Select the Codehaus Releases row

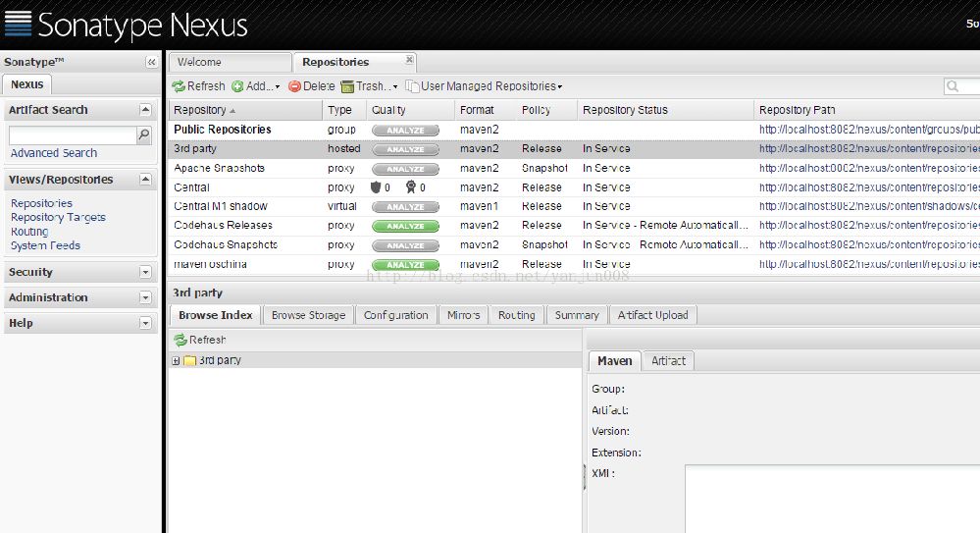[x=574, y=225]
